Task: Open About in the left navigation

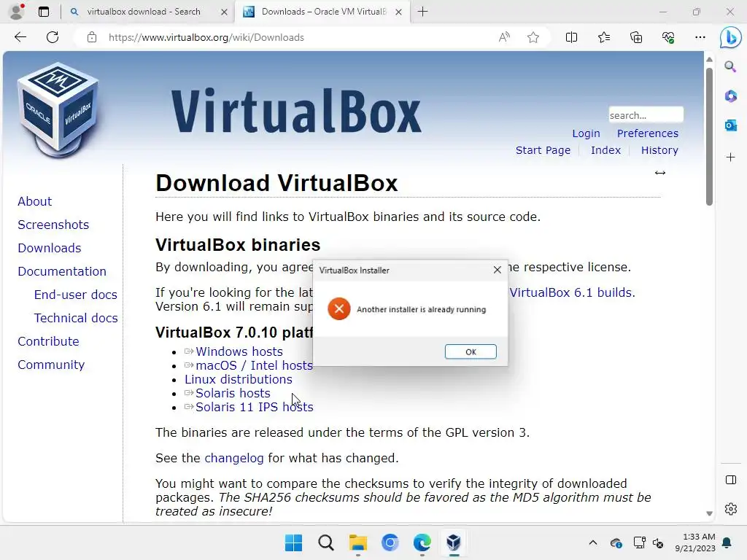Action: click(x=35, y=201)
